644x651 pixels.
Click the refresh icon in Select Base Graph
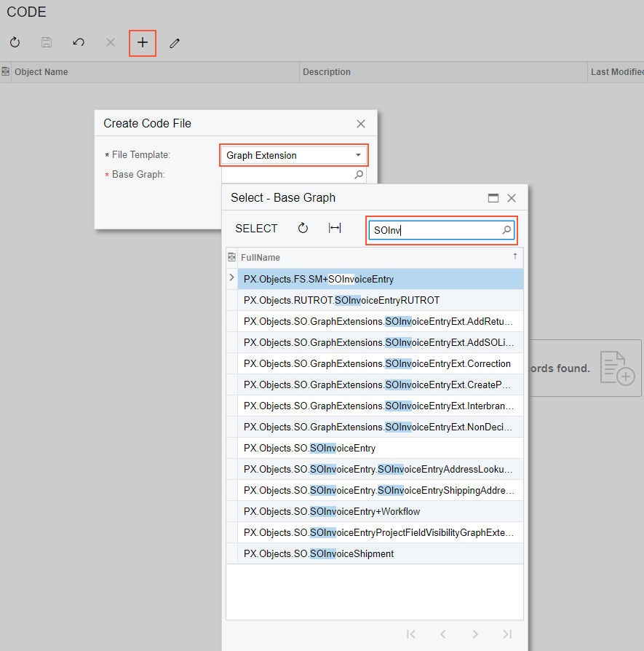pyautogui.click(x=303, y=229)
